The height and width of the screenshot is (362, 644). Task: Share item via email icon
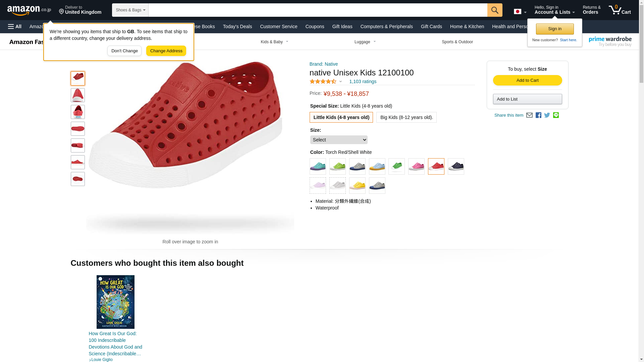[529, 115]
